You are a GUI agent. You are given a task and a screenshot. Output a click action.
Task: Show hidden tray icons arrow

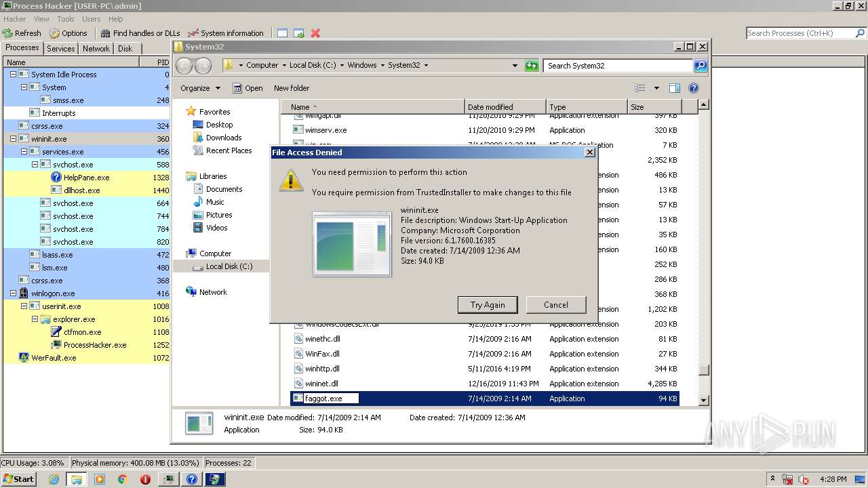[772, 479]
